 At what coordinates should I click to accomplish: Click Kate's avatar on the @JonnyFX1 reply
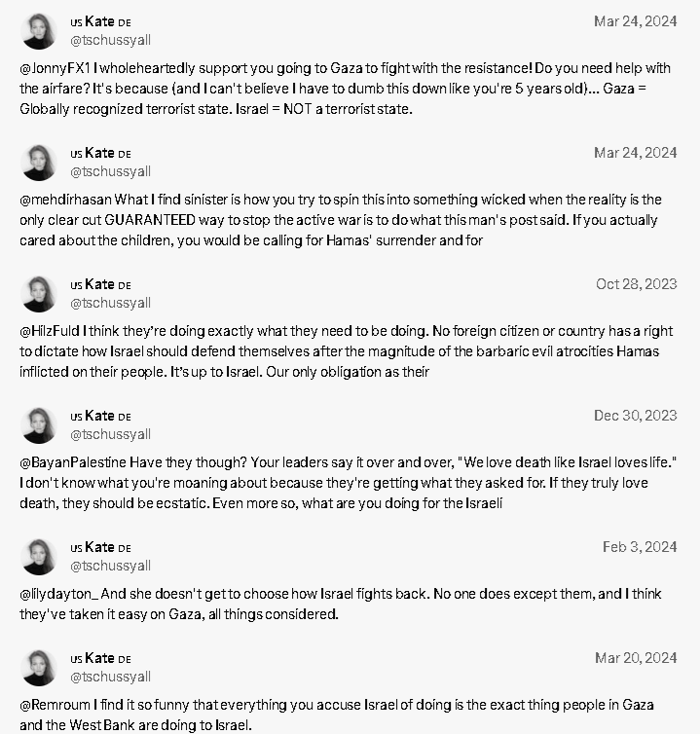click(38, 31)
